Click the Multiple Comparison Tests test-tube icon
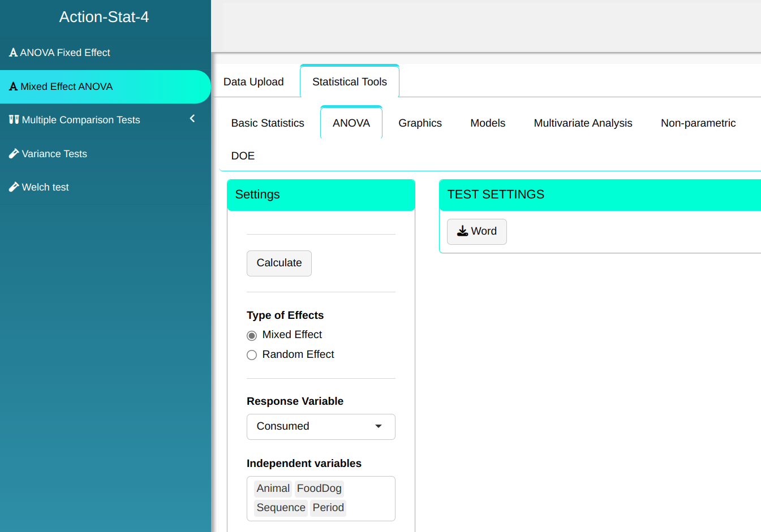 (14, 120)
